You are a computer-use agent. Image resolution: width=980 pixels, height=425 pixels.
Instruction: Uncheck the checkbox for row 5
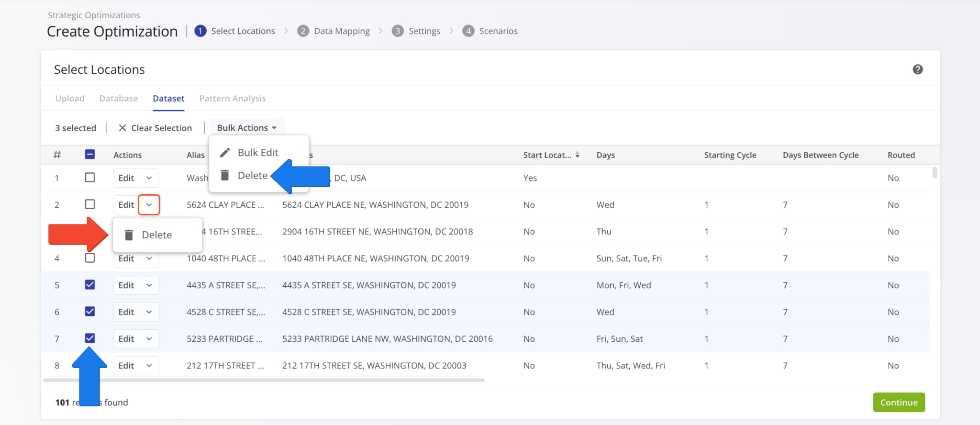pos(89,285)
